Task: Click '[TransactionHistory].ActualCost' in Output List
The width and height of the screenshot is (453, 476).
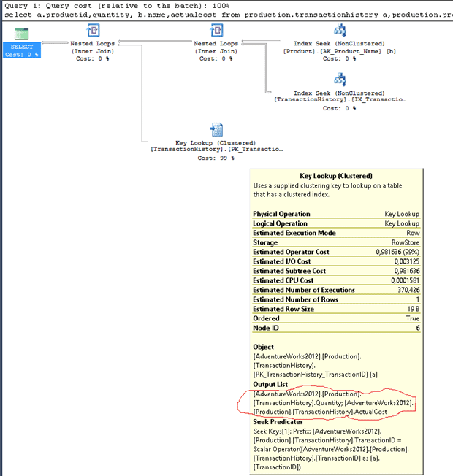Action: click(x=340, y=412)
